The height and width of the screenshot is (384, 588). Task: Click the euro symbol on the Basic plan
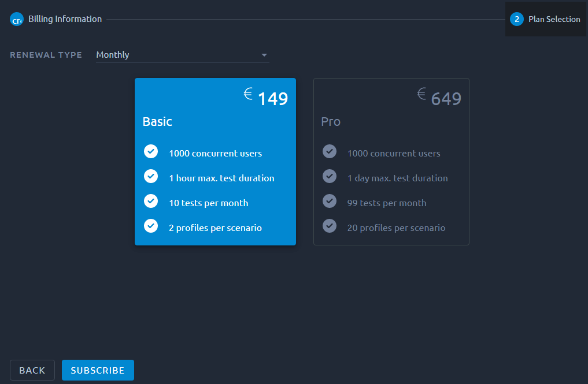248,94
